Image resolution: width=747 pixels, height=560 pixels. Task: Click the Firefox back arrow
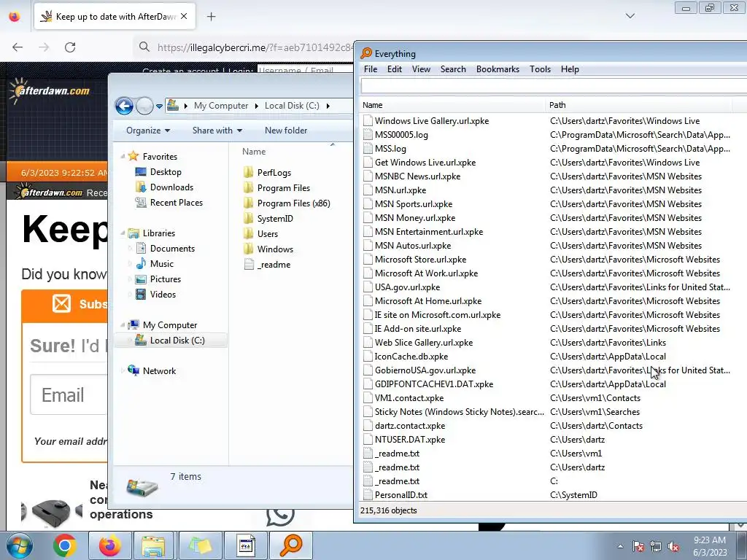18,47
